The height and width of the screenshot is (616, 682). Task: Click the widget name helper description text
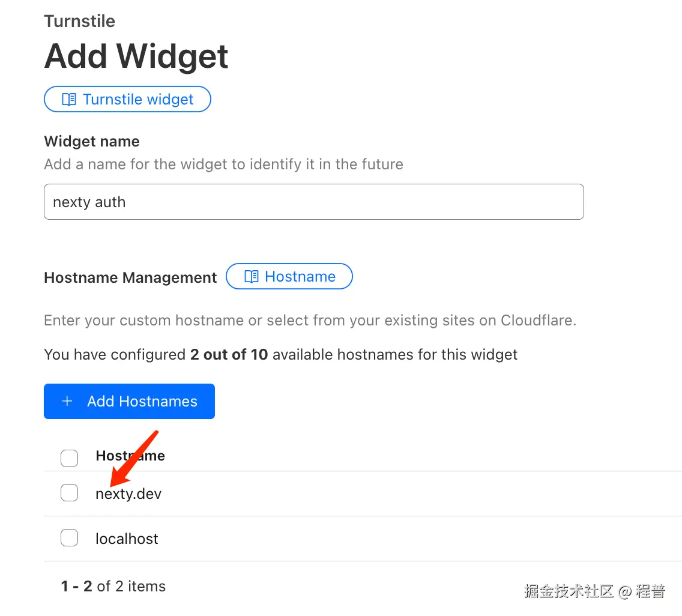pyautogui.click(x=223, y=164)
